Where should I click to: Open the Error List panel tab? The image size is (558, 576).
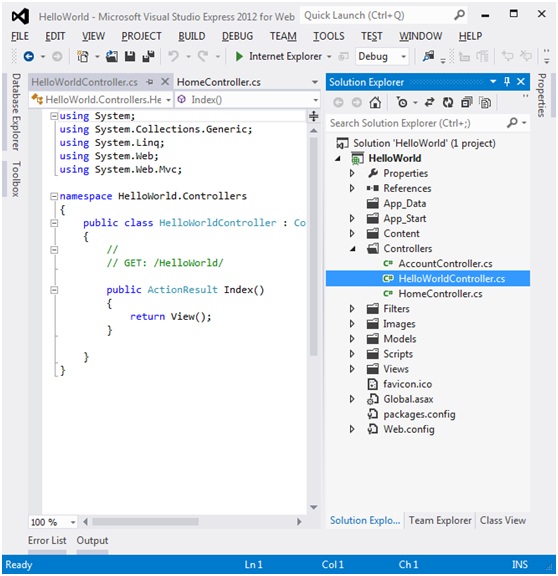[47, 540]
